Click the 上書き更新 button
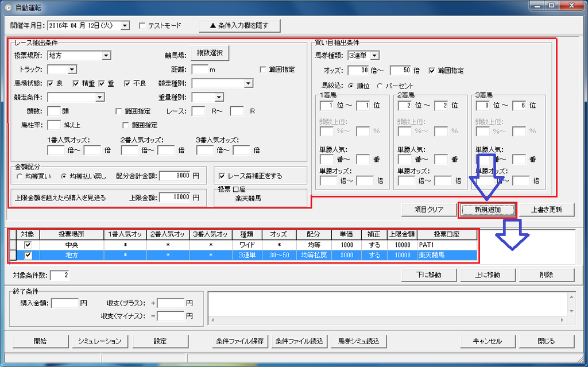Screen dimensions: 588x367 pyautogui.click(x=547, y=210)
